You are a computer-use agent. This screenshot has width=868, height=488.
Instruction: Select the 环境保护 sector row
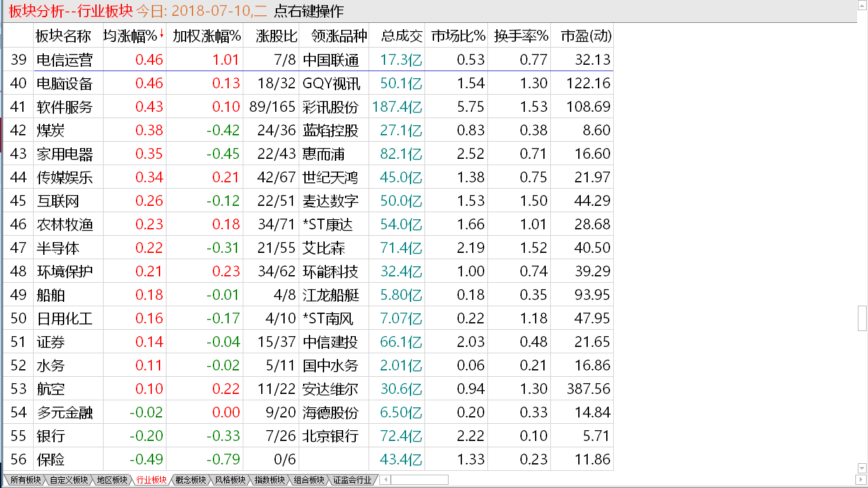tap(308, 271)
